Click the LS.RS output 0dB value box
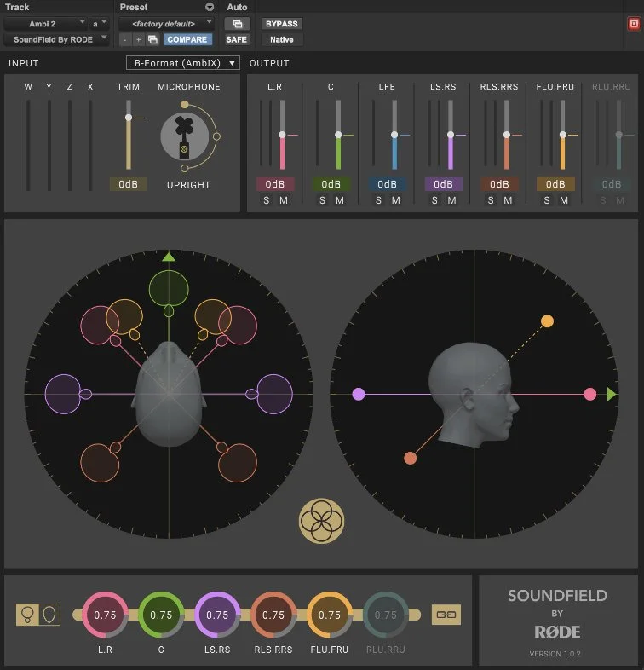 (443, 184)
